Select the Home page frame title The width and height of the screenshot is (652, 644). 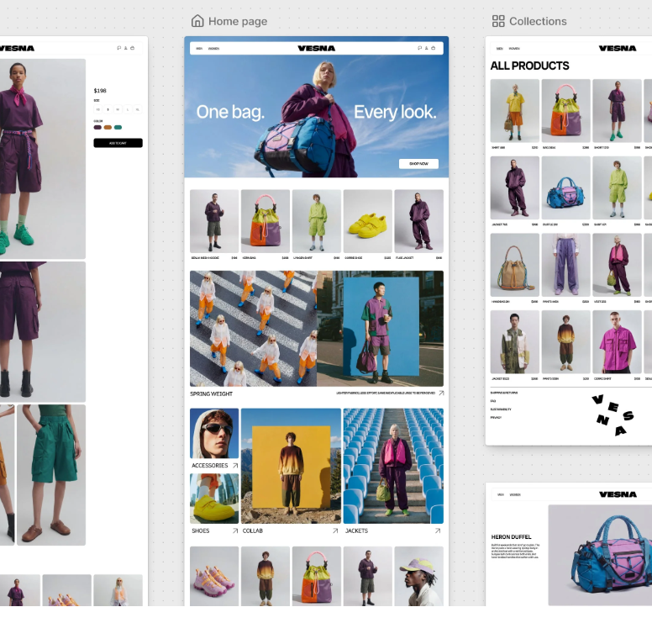pyautogui.click(x=238, y=21)
